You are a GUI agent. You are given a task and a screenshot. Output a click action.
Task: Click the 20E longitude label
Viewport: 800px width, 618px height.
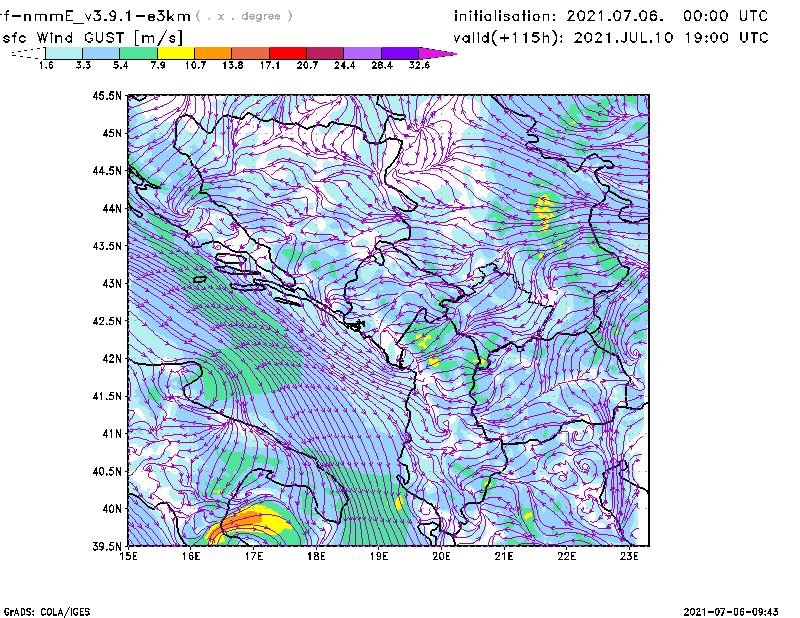442,556
